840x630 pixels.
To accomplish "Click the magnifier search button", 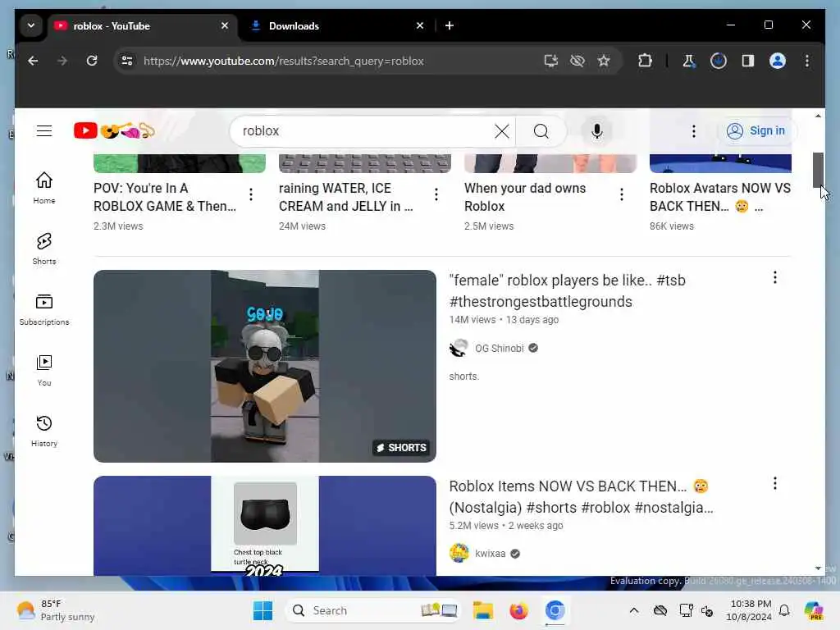I will (541, 130).
